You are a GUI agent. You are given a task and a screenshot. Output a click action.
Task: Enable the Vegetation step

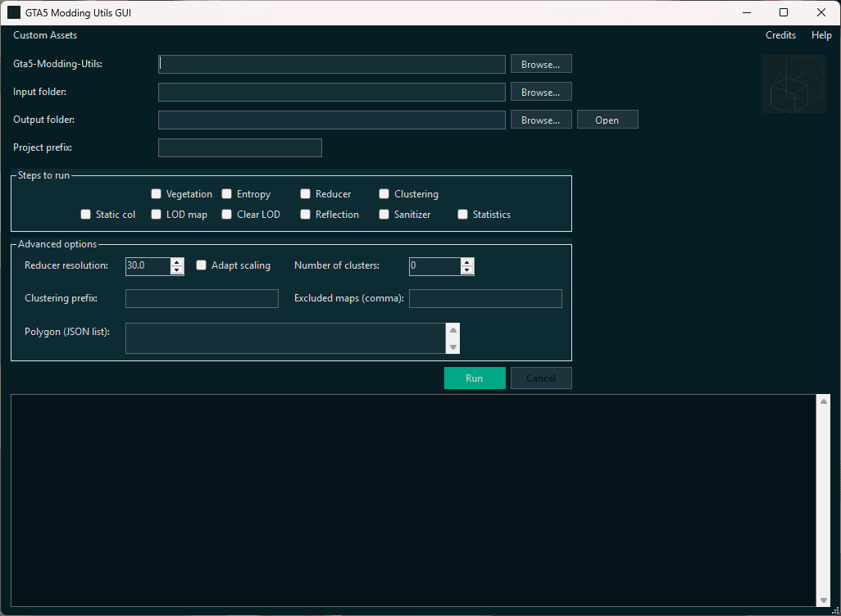click(x=156, y=193)
